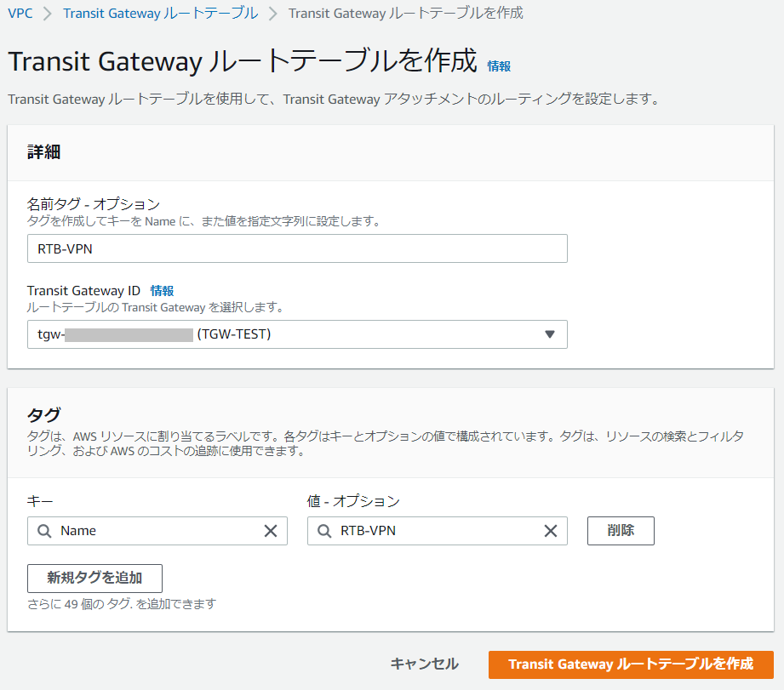The height and width of the screenshot is (690, 784).
Task: Click the 値 - オプション label
Action: point(353,500)
